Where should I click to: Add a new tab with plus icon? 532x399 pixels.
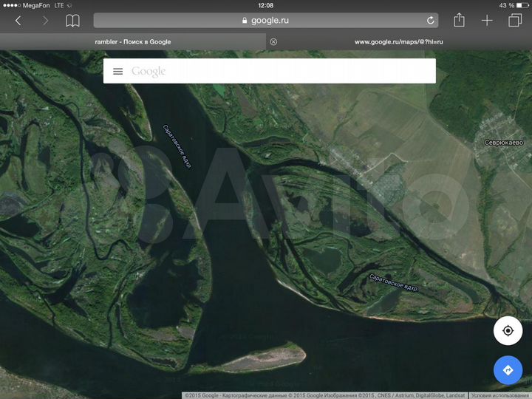(x=487, y=21)
